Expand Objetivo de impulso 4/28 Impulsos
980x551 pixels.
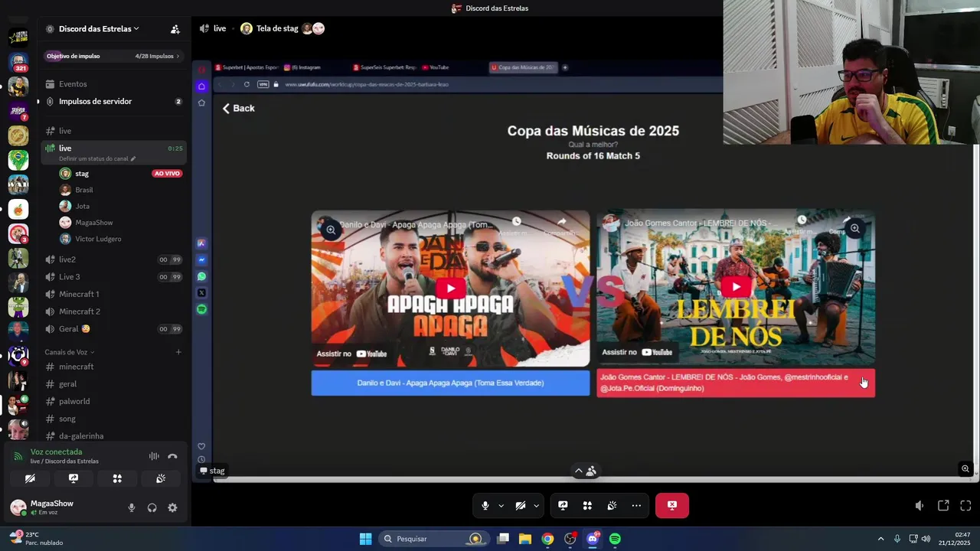[113, 56]
